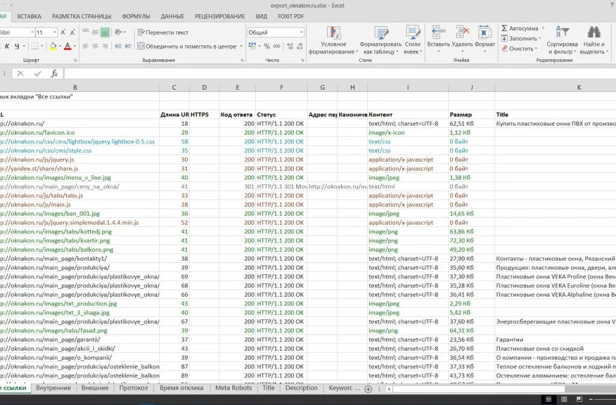Viewport: 616px width, 405px height.
Task: Toggle underline Ч formatting button
Action: 17,46
